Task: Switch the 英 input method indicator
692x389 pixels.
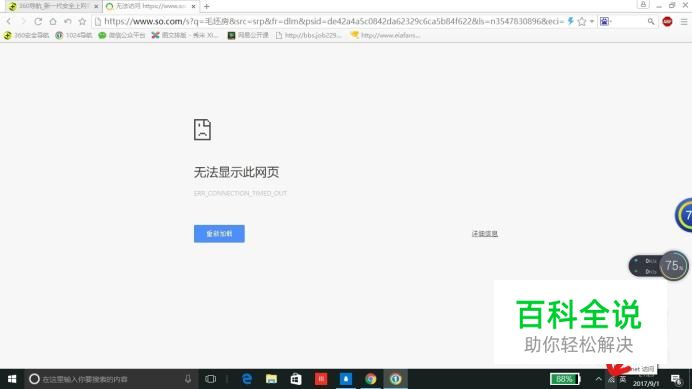Action: (623, 379)
